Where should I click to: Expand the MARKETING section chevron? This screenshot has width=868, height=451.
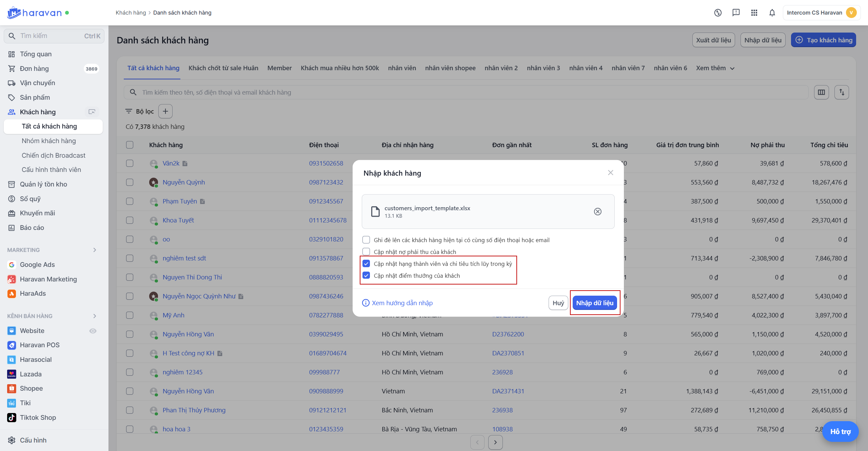(x=95, y=250)
